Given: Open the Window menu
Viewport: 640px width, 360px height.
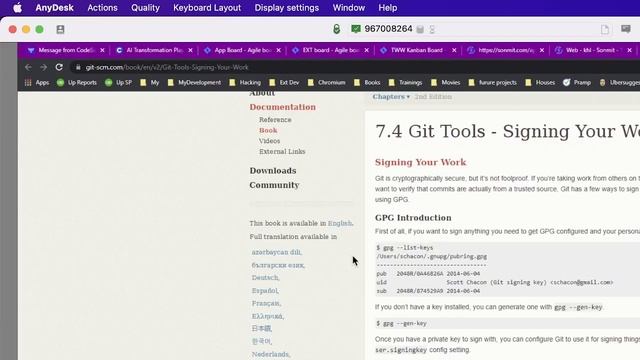Looking at the screenshot, I should 349,8.
